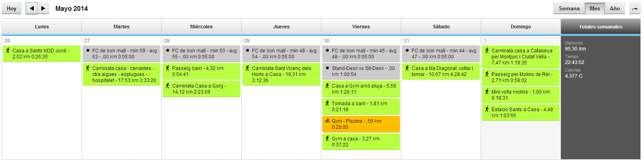Go to today with Hoy button
Image resolution: width=644 pixels, height=160 pixels.
pos(12,8)
